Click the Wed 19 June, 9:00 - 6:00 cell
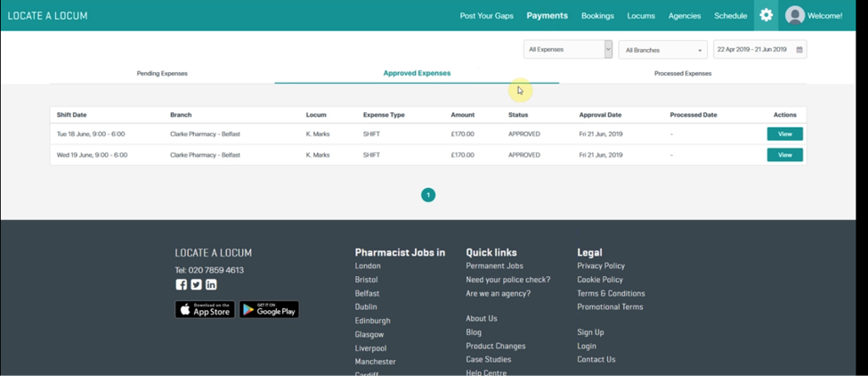The height and width of the screenshot is (376, 868). (x=92, y=155)
